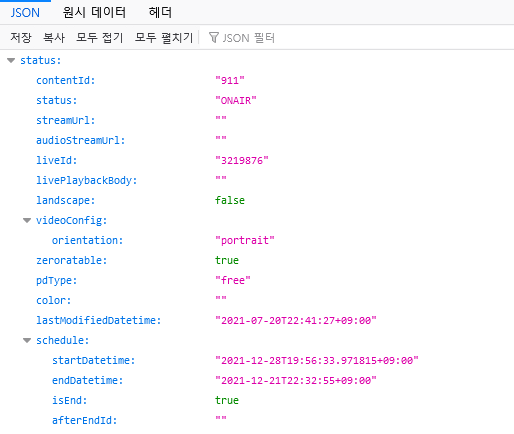Select the zeroratable key
The image size is (514, 434).
pos(72,260)
